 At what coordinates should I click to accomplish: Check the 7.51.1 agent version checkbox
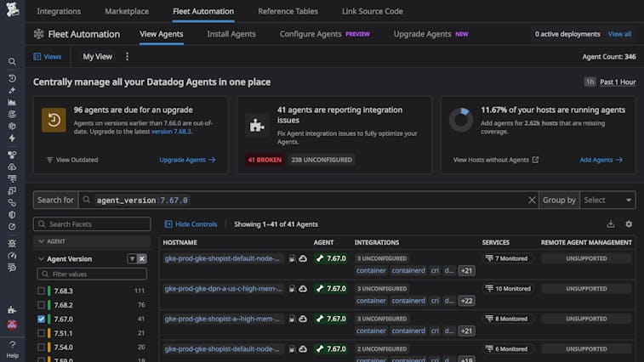click(41, 333)
